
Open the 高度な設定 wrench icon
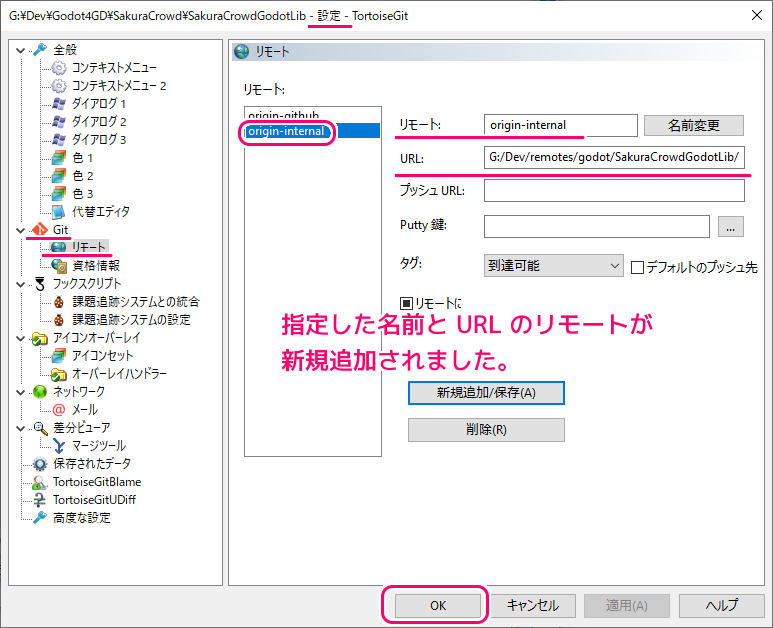pyautogui.click(x=40, y=518)
